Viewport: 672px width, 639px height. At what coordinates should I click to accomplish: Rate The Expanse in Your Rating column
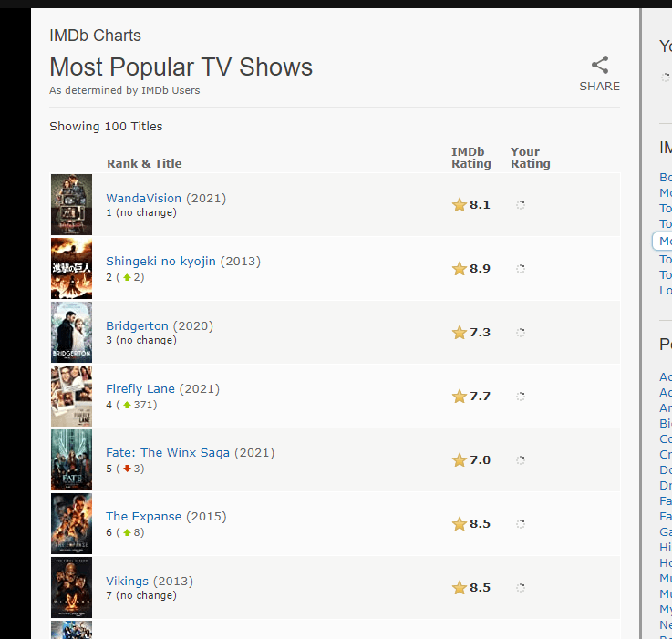click(x=521, y=524)
